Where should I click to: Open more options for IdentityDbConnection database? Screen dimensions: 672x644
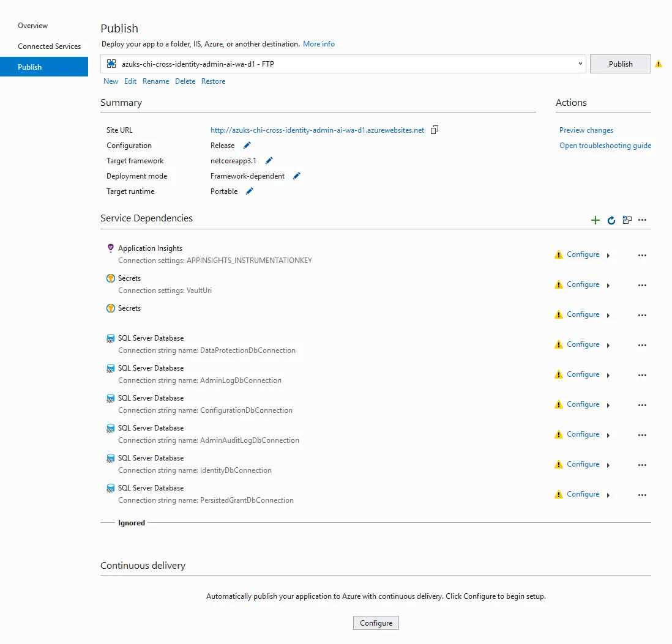[x=642, y=465]
